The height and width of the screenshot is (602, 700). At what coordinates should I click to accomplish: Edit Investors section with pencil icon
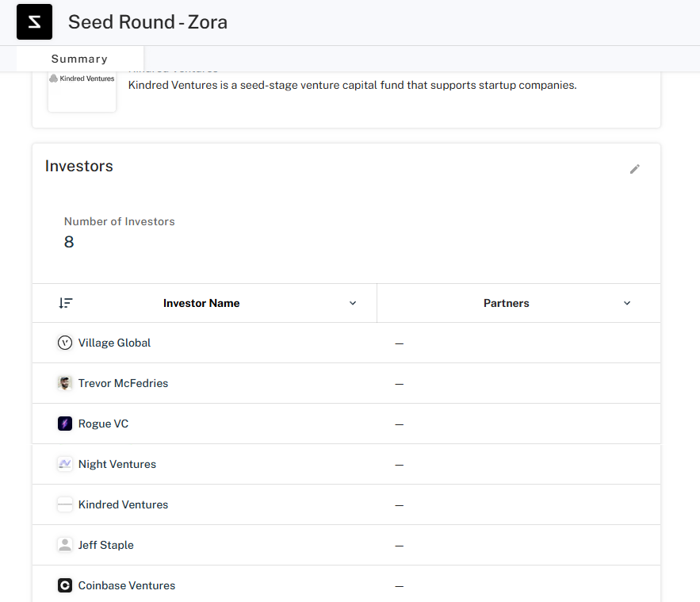pos(634,169)
